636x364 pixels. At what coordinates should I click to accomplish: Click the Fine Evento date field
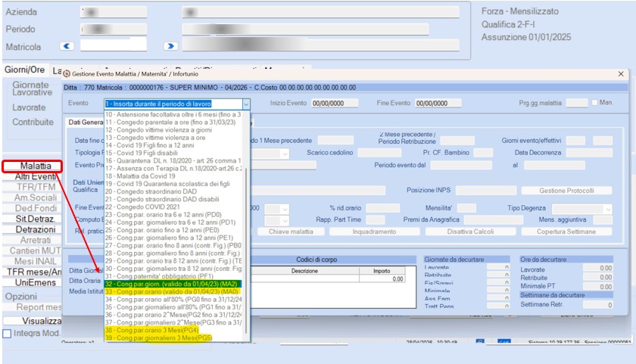point(438,103)
